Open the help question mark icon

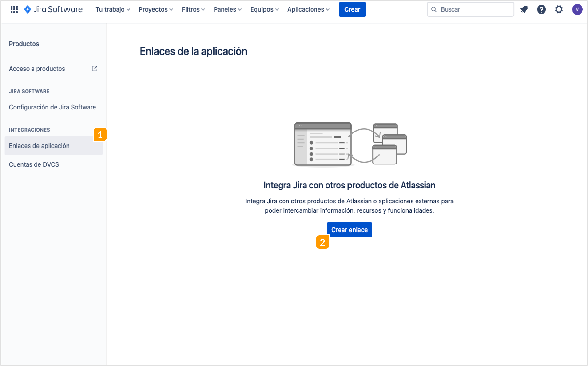click(x=541, y=9)
